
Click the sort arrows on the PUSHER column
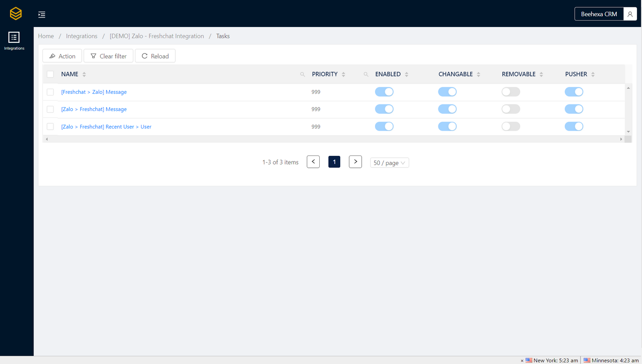coord(593,74)
